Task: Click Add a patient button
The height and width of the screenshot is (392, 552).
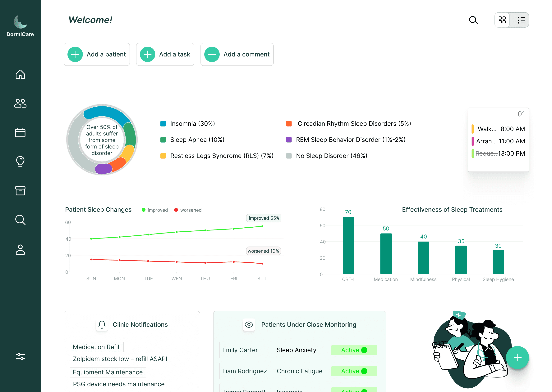Action: pyautogui.click(x=97, y=54)
